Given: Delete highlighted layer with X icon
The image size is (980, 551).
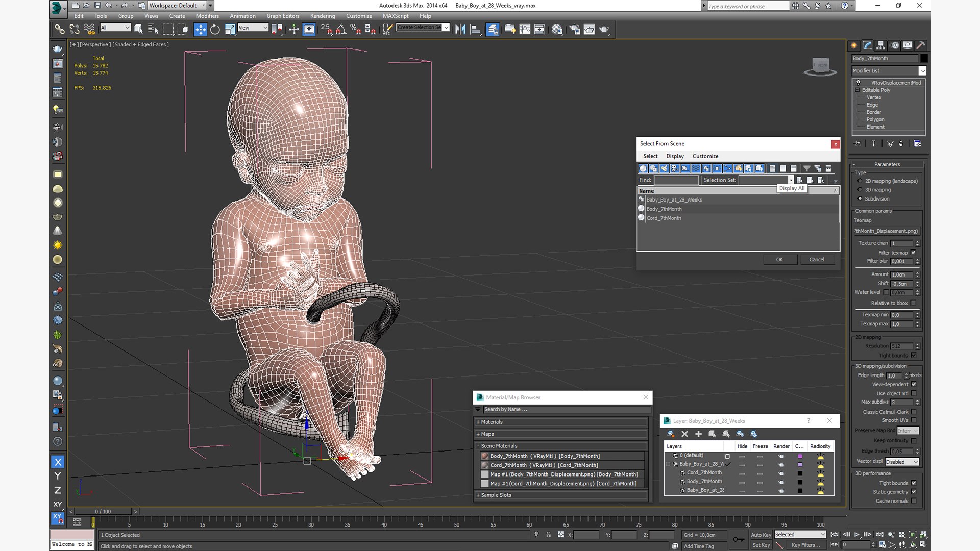Looking at the screenshot, I should [684, 434].
